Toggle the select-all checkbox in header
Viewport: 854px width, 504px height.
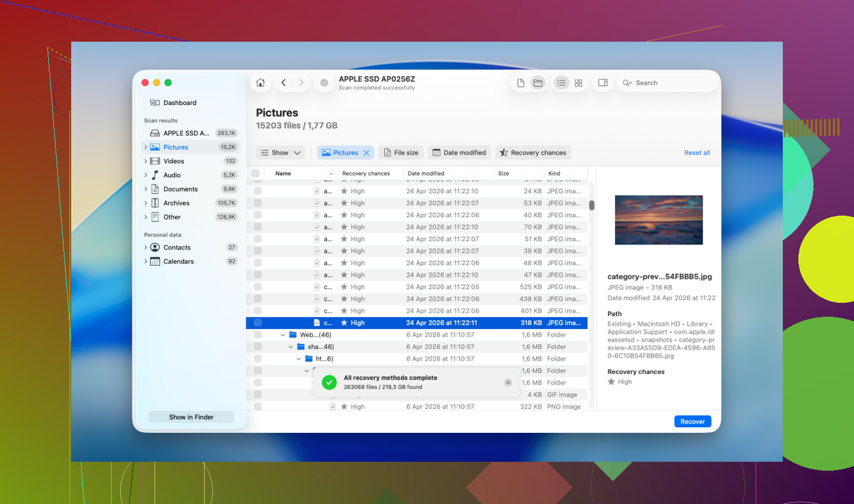coord(256,173)
